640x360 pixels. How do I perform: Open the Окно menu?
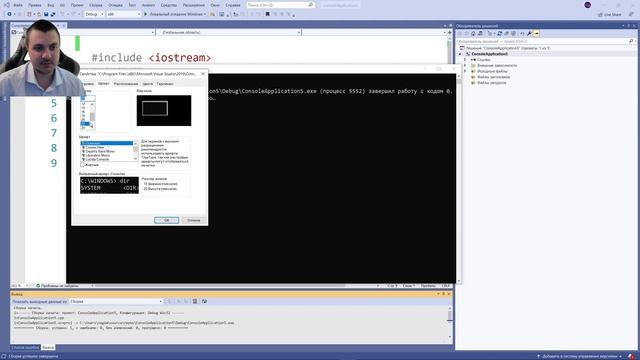(x=215, y=5)
